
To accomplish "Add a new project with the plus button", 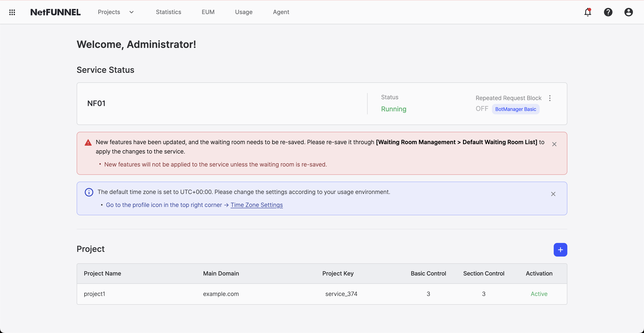I will point(561,250).
